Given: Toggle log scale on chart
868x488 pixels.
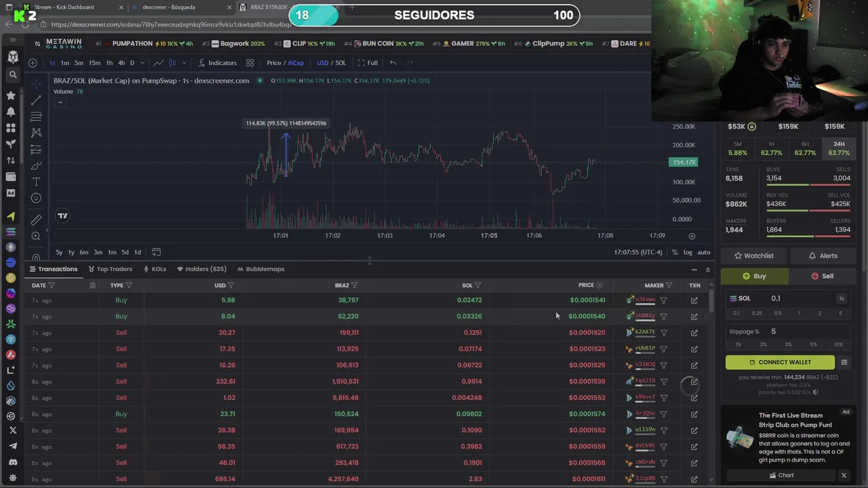Looking at the screenshot, I should coord(688,253).
